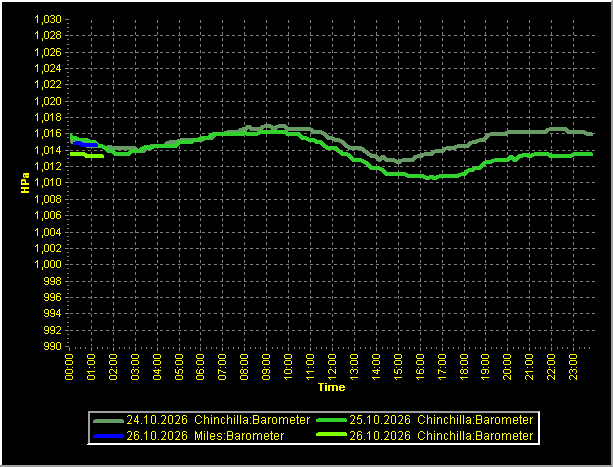Screen dimensions: 613x467
Task: Click the 01:00 time axis label
Action: pos(91,367)
